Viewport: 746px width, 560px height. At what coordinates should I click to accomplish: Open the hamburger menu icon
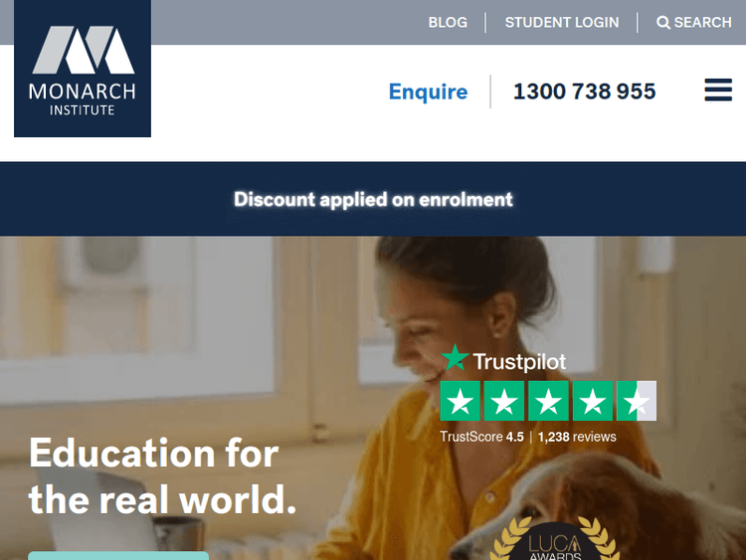[718, 90]
